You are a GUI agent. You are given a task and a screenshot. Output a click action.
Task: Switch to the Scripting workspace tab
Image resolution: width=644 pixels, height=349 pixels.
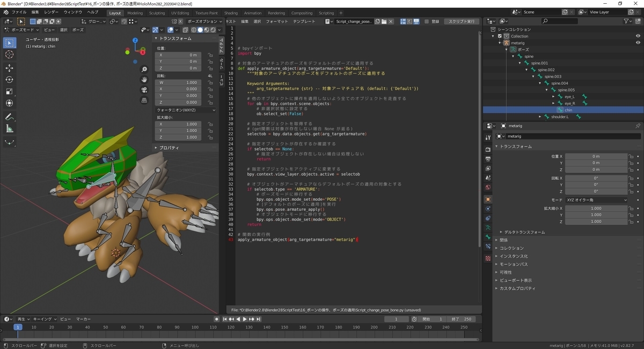(326, 13)
